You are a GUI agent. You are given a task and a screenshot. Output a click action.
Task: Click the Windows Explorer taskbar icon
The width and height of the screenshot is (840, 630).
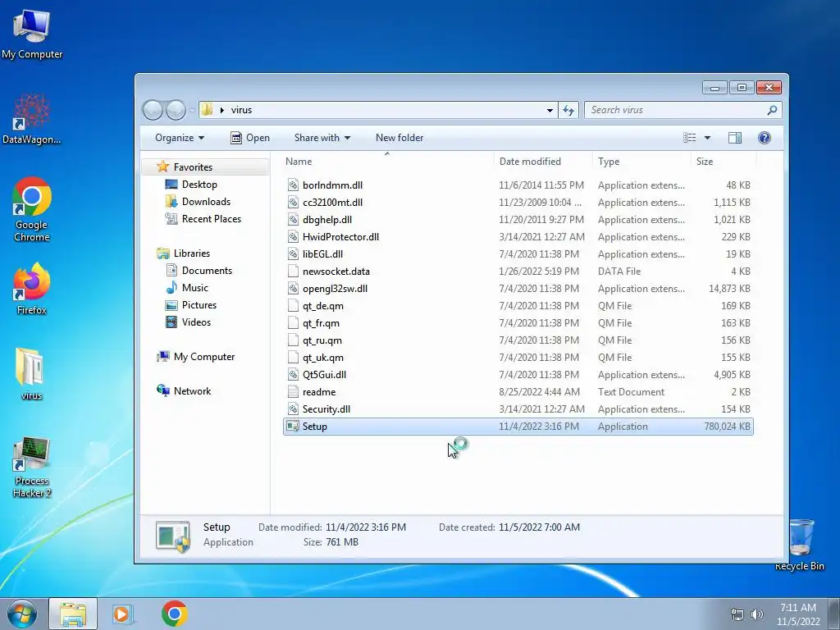click(73, 614)
